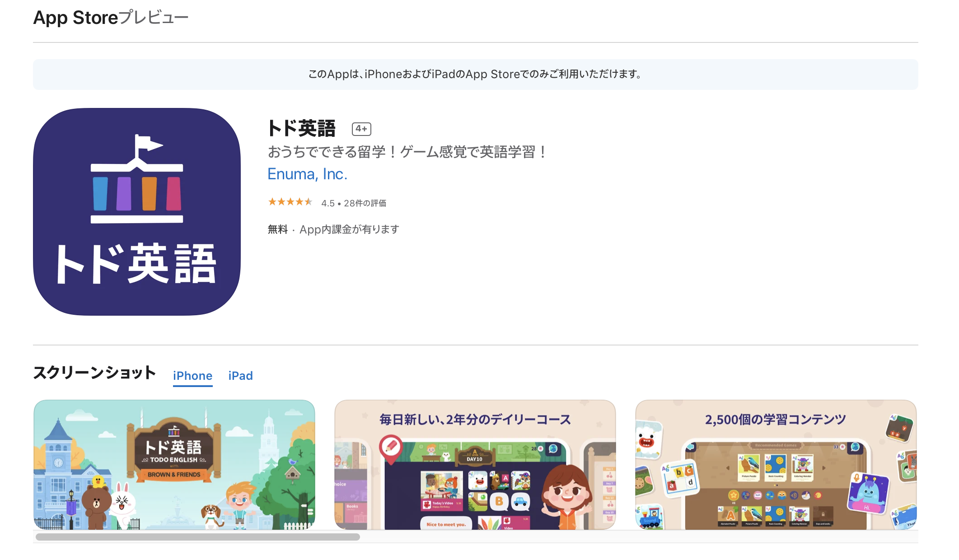Viewport: 959px width, 560px height.
Task: Click the おうちでできる留学 subtitle text
Action: tap(407, 152)
